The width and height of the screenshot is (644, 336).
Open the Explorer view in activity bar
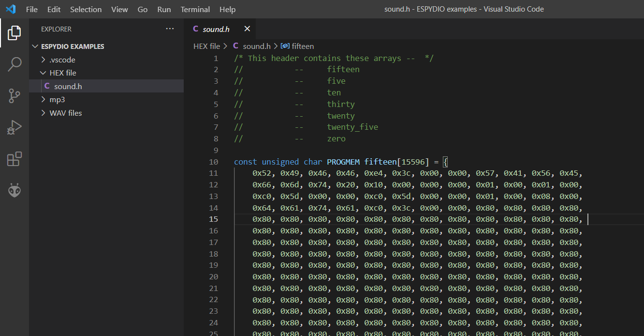tap(15, 33)
